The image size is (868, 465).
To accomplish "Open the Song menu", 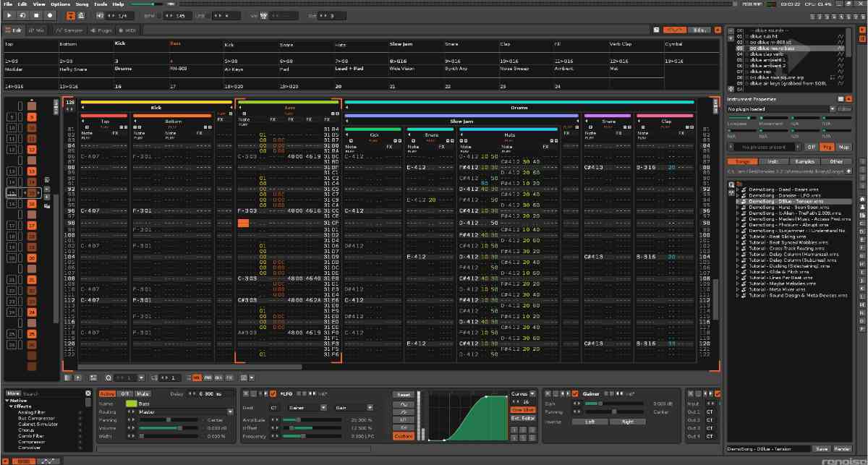I will [82, 4].
